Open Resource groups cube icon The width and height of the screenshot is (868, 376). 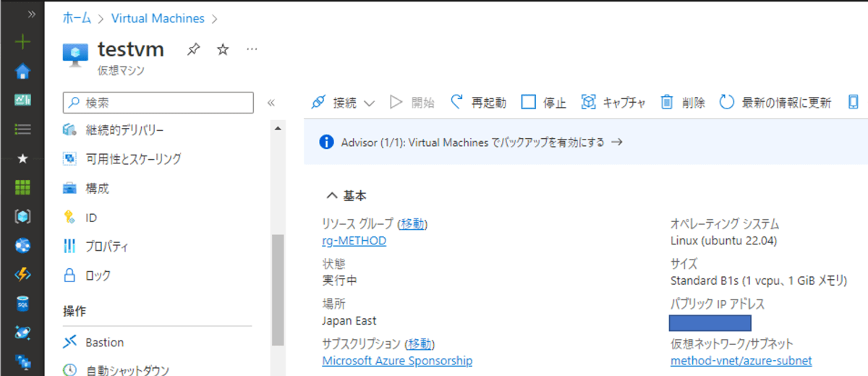(23, 216)
